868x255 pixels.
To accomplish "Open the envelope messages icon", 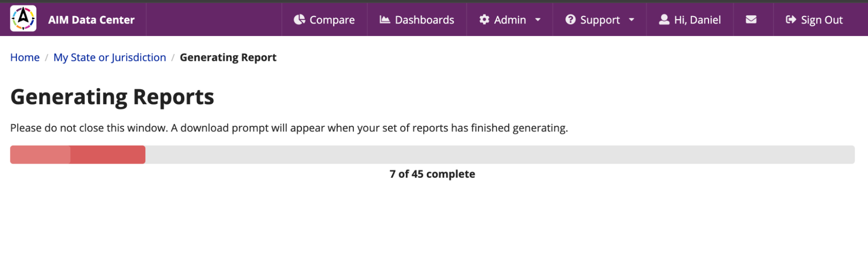I will point(751,19).
